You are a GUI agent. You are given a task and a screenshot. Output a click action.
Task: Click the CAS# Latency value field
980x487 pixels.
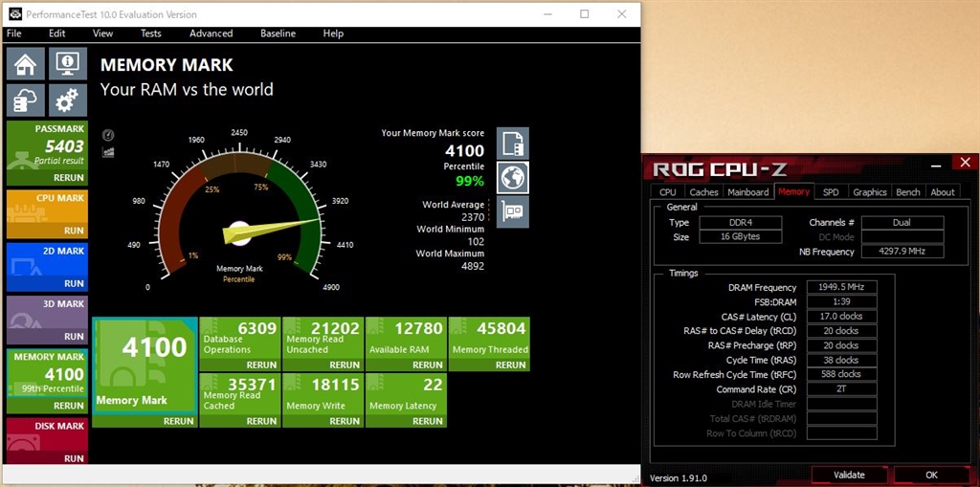tap(841, 317)
